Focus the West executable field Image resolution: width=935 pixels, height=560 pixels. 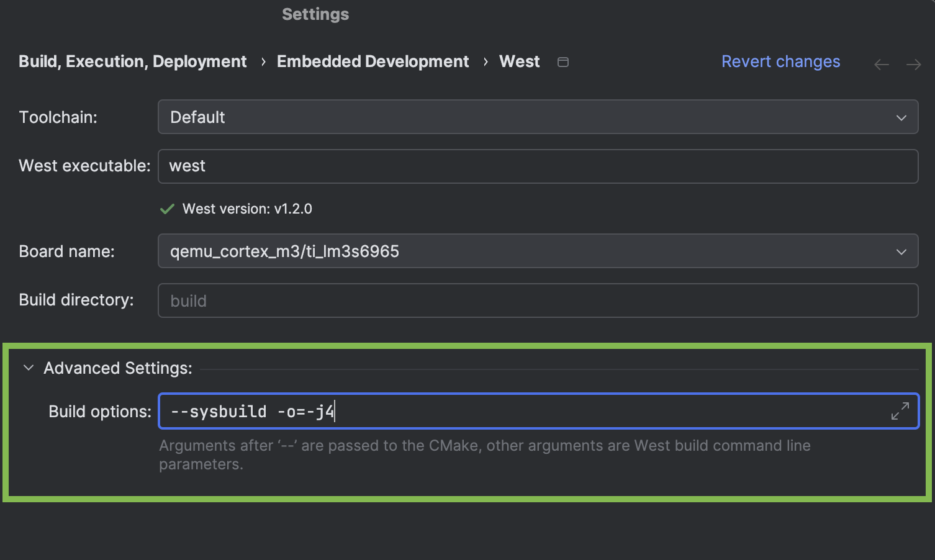[538, 166]
